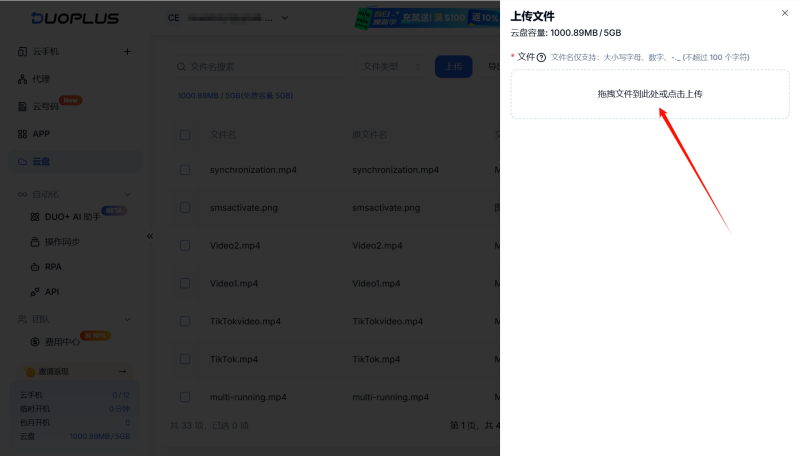
Task: Click the help icon next to 文件
Action: (x=541, y=58)
